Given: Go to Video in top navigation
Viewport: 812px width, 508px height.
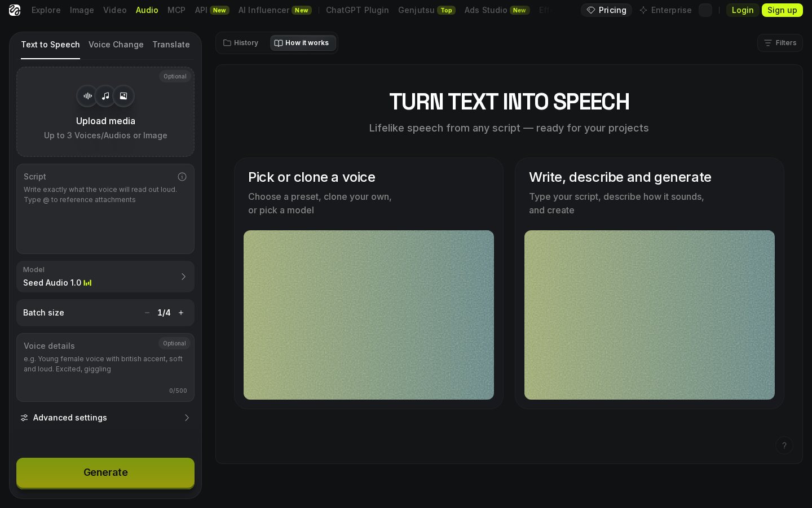Looking at the screenshot, I should (115, 10).
